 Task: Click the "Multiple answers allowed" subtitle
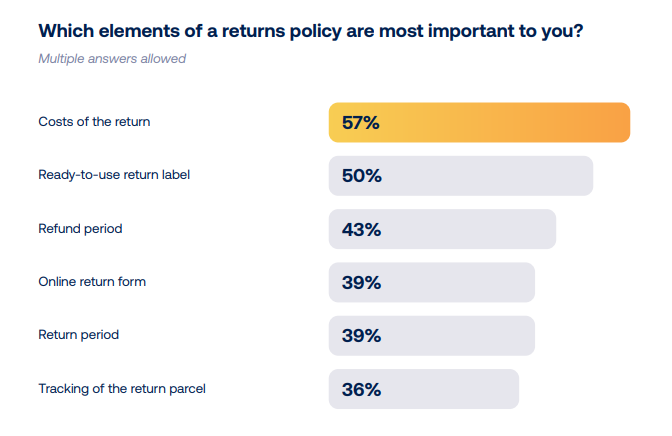pos(112,58)
